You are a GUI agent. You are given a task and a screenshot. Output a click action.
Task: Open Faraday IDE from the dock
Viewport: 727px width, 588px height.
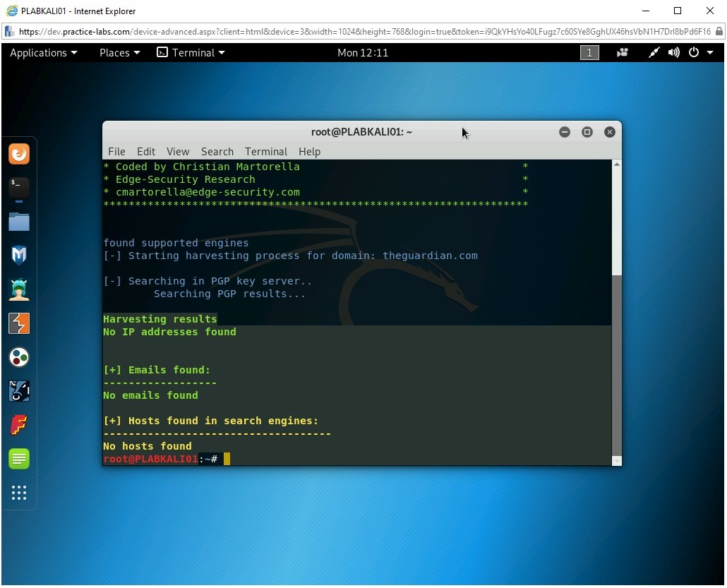[x=19, y=424]
